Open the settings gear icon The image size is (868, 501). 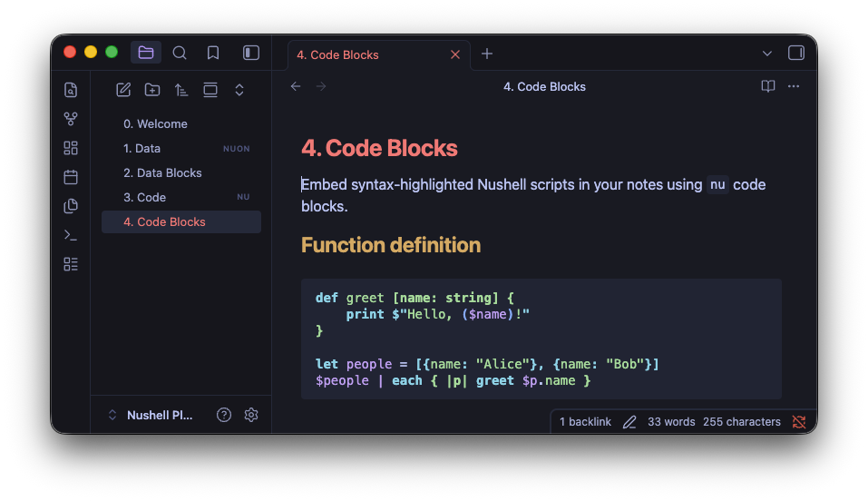coord(250,415)
